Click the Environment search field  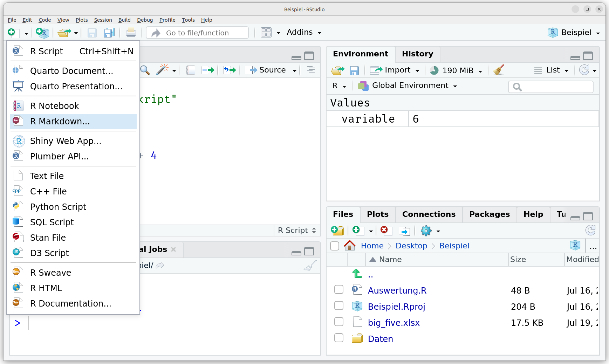pos(550,87)
